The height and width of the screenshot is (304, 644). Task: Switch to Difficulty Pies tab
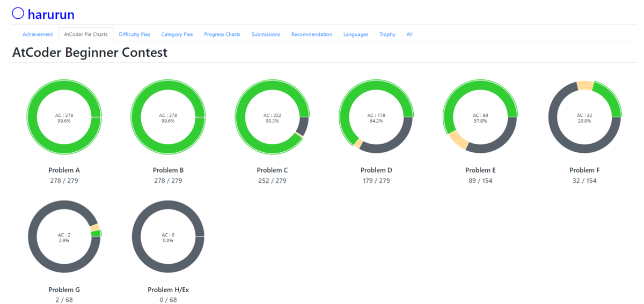135,34
